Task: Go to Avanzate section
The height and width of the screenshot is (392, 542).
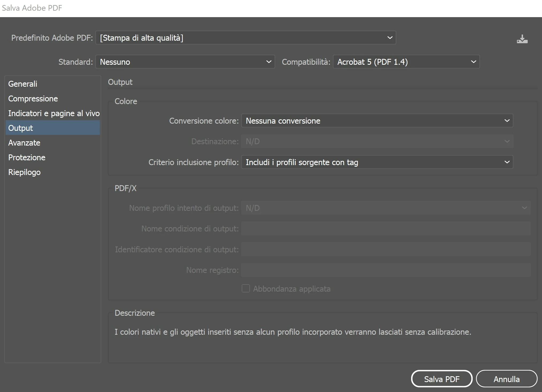Action: (24, 143)
